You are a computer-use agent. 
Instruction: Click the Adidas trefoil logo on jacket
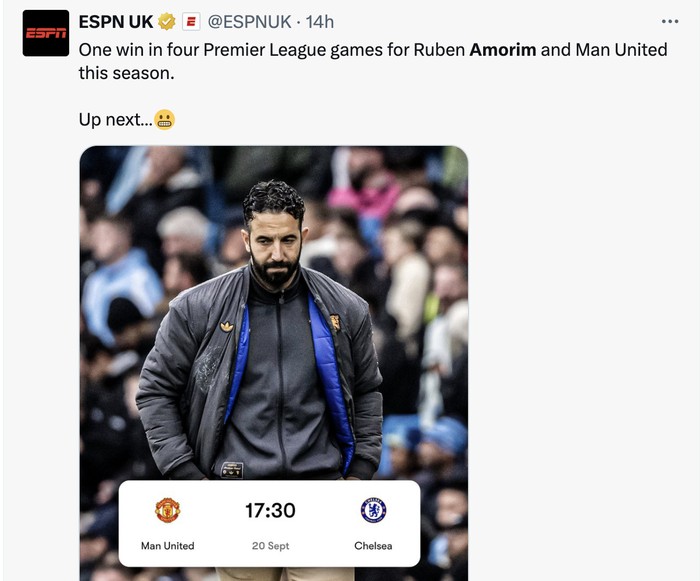(x=227, y=326)
